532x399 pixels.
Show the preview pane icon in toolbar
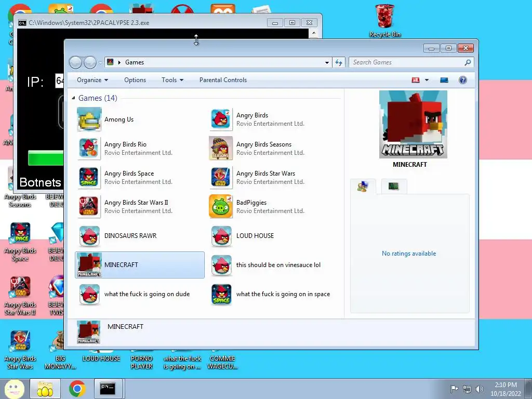pyautogui.click(x=444, y=80)
